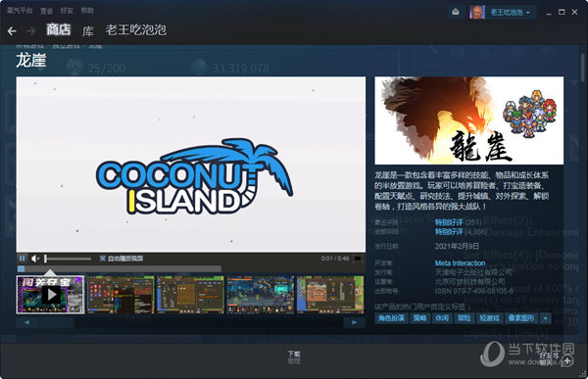Open the 蒸汽平台 menu
The image size is (588, 379).
pyautogui.click(x=20, y=11)
